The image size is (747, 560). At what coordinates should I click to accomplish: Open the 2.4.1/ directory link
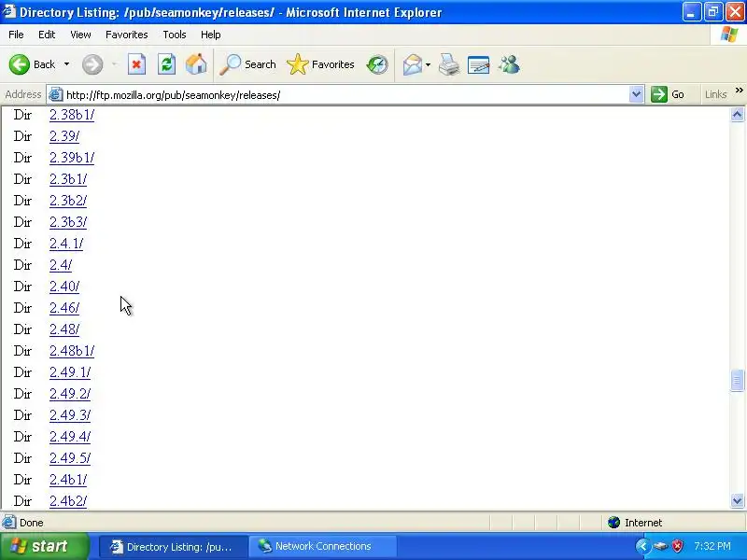pyautogui.click(x=66, y=244)
